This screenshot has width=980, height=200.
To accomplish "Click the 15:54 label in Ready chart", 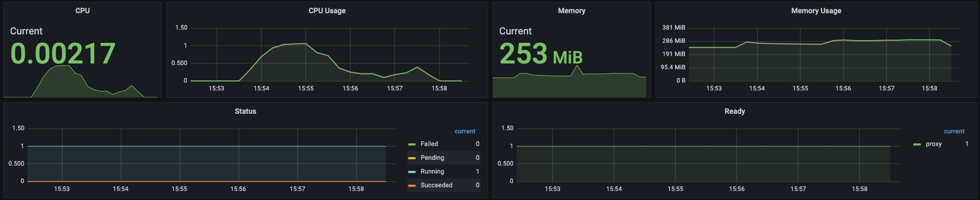I will pyautogui.click(x=614, y=189).
